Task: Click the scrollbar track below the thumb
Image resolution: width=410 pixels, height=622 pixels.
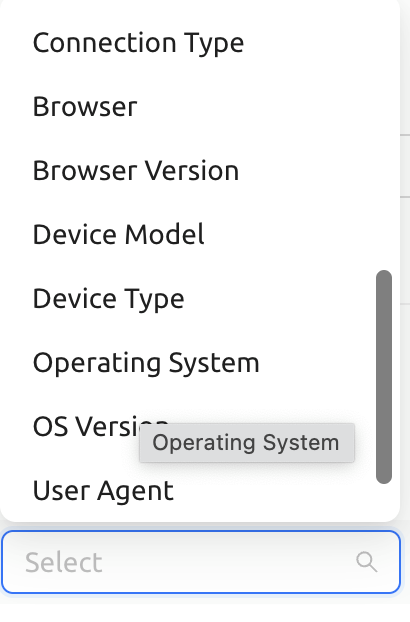Action: (x=384, y=500)
